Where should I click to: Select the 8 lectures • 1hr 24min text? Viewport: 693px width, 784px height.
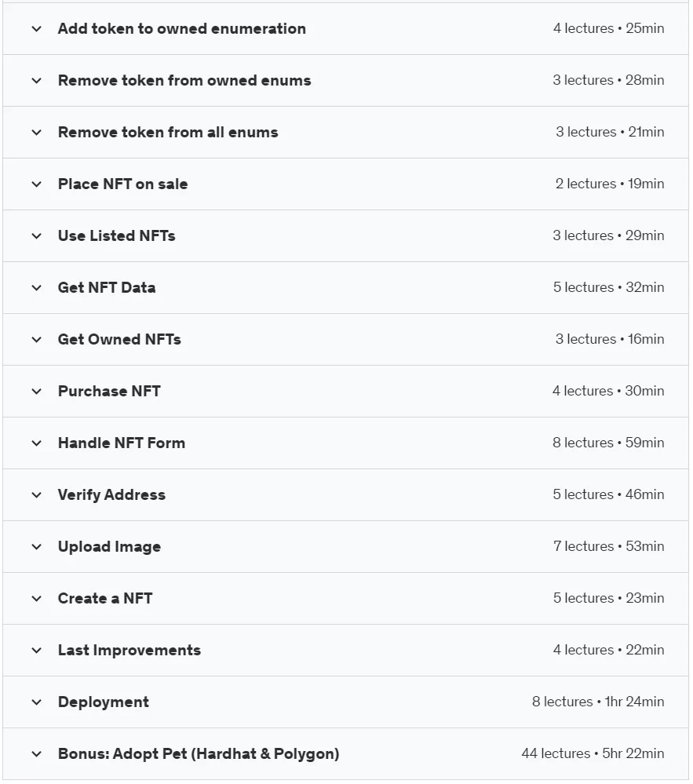pyautogui.click(x=598, y=702)
